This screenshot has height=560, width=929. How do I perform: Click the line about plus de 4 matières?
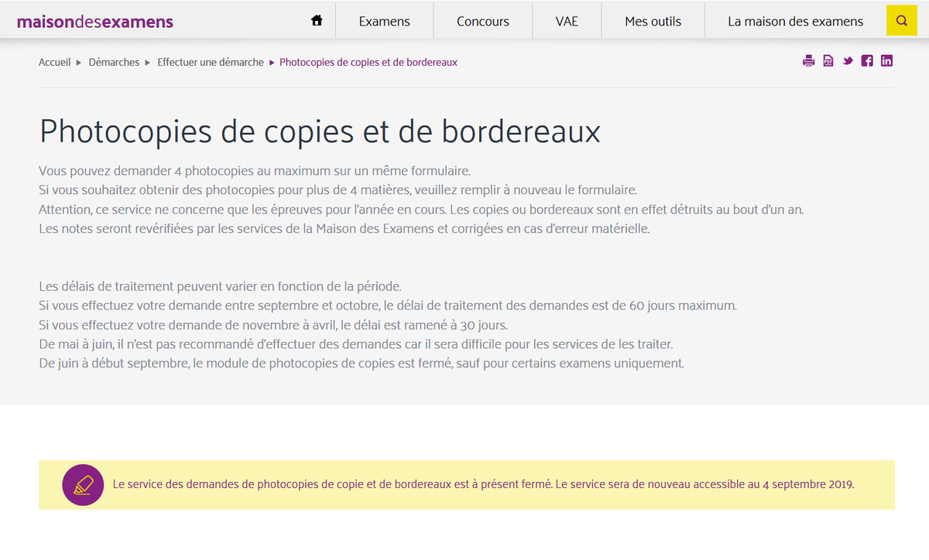[338, 190]
